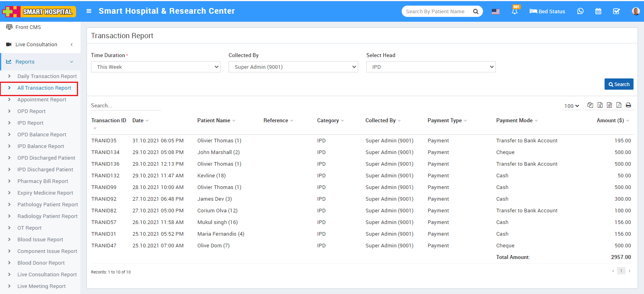Open the WhatsApp chat icon
This screenshot has height=294, width=644.
click(580, 11)
